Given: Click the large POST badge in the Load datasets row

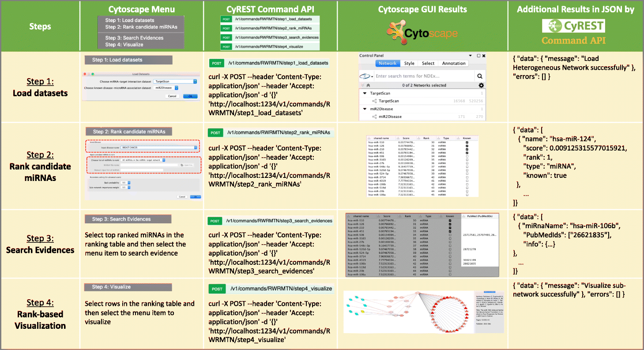Looking at the screenshot, I should [216, 63].
